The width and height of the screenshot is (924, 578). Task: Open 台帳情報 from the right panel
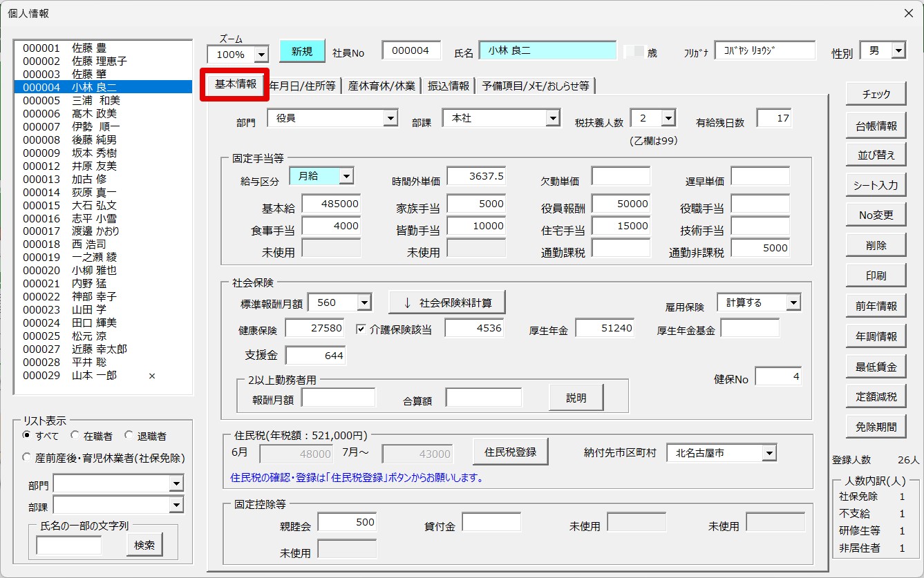[x=876, y=126]
